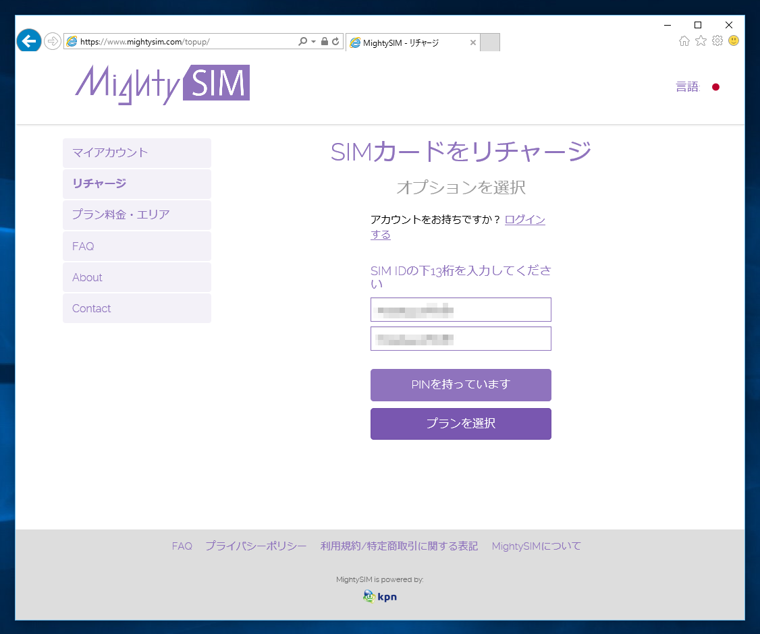Click the オプションを選択 subtitle text
The height and width of the screenshot is (634, 760).
(x=460, y=188)
